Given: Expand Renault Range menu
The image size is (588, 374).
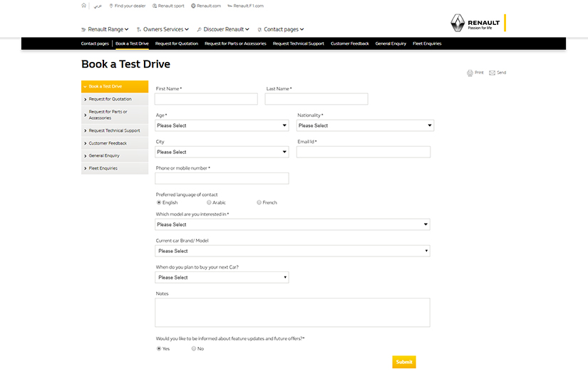Looking at the screenshot, I should [105, 29].
